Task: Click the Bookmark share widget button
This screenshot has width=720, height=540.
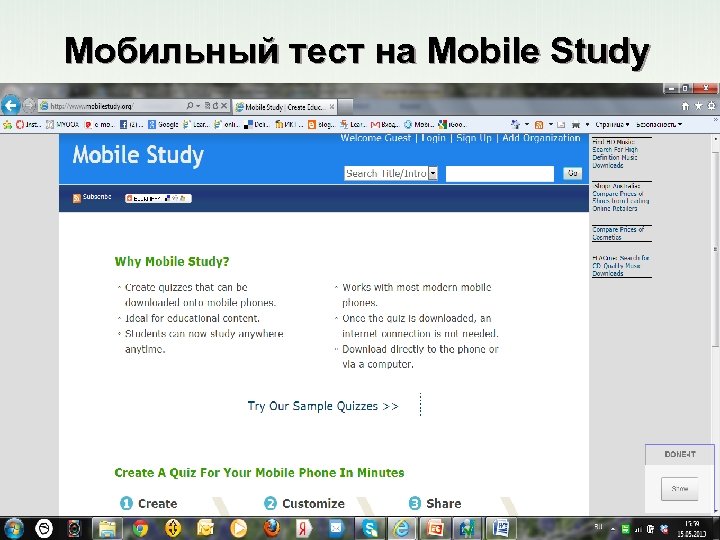Action: (x=158, y=198)
